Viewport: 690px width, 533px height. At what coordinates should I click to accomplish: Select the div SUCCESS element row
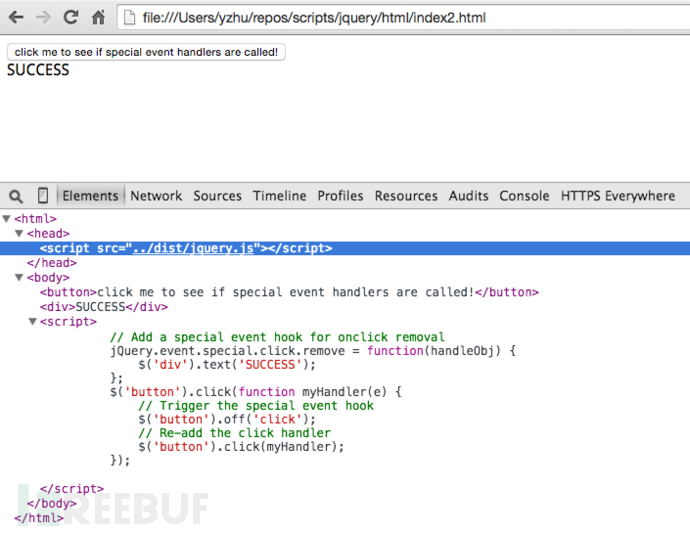(x=104, y=307)
